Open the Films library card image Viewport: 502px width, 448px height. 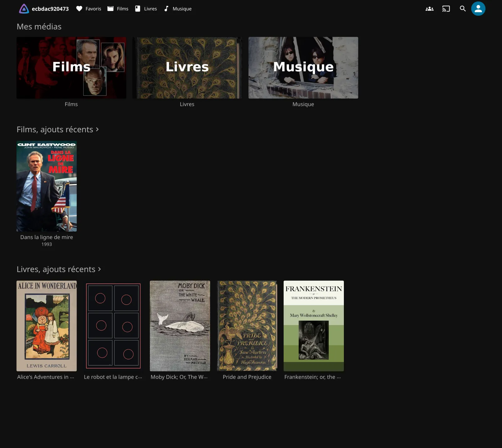(x=71, y=68)
